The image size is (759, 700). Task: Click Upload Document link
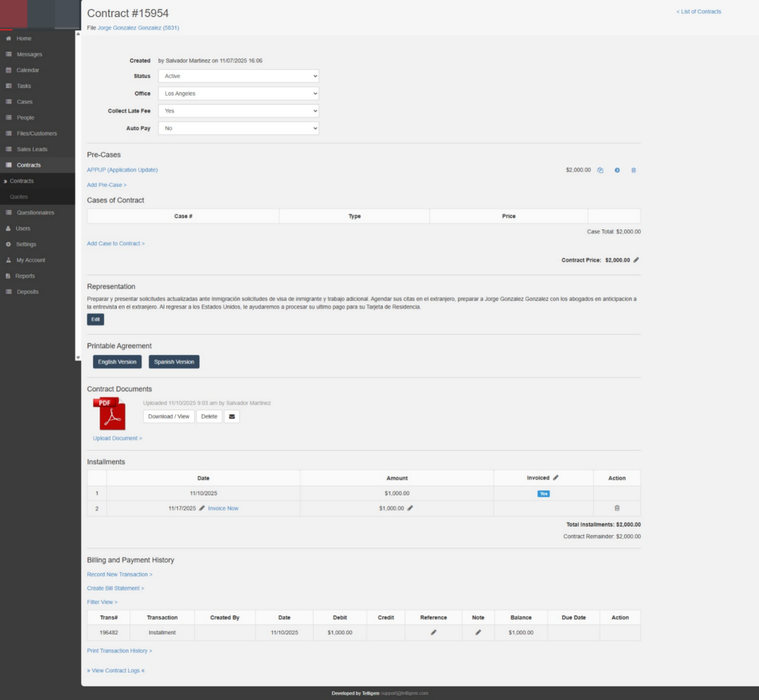pyautogui.click(x=118, y=438)
